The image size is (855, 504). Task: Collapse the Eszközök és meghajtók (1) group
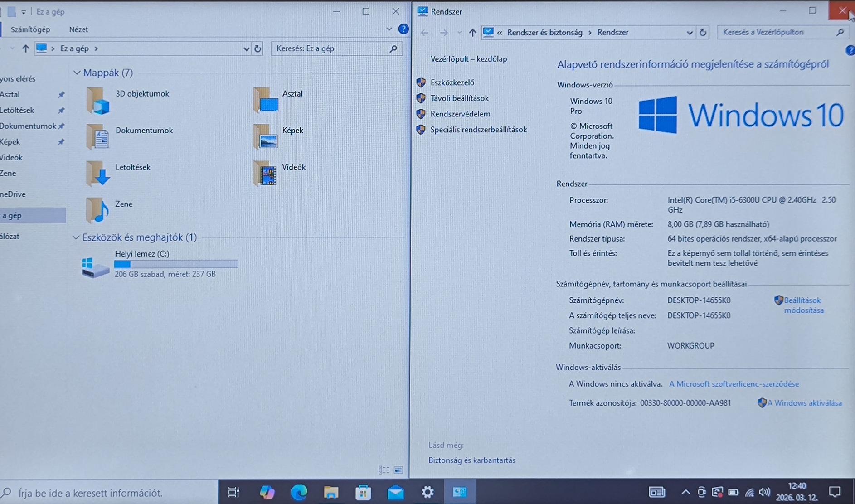pos(76,237)
